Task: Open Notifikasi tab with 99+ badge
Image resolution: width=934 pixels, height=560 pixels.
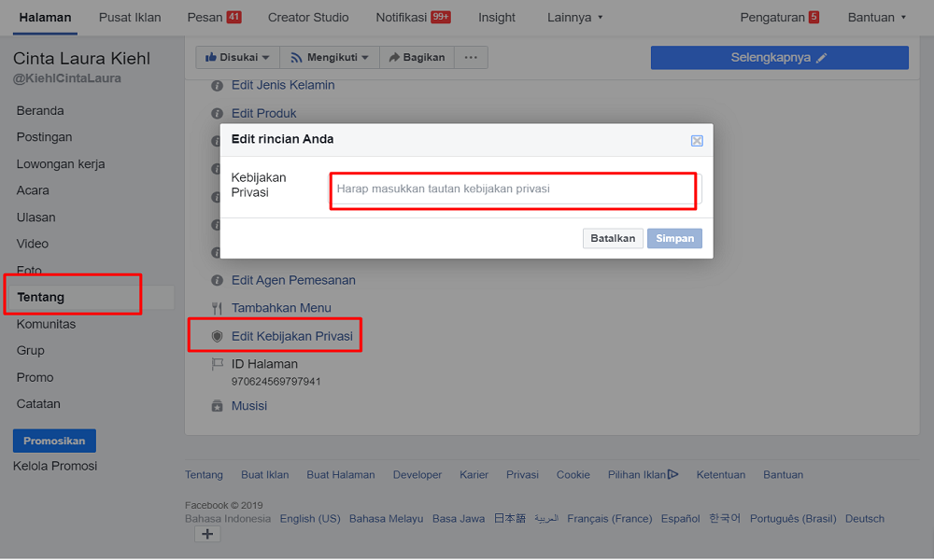Action: 413,17
